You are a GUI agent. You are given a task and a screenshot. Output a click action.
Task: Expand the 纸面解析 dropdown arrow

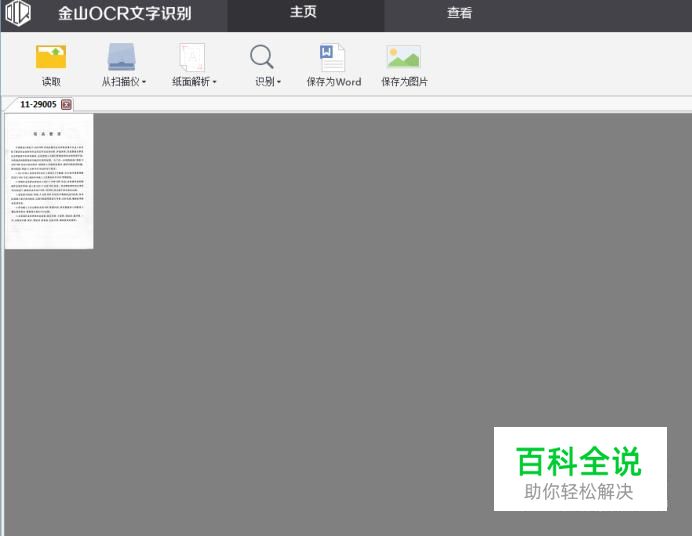[x=214, y=82]
